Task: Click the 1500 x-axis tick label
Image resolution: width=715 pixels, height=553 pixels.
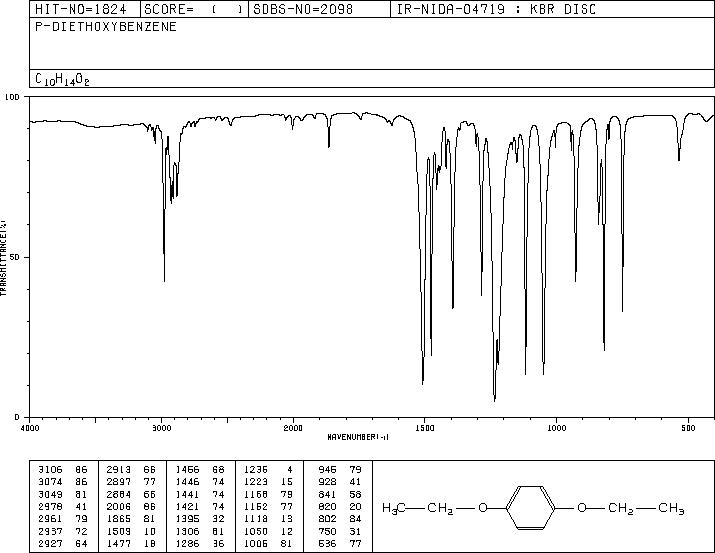Action: click(x=425, y=428)
